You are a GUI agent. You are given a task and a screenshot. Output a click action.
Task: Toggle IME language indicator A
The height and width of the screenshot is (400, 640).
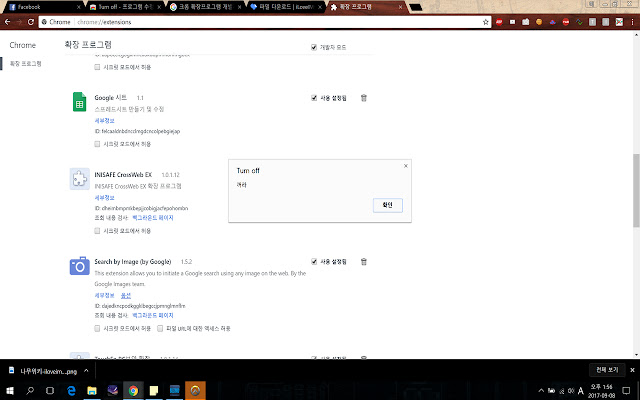581,391
